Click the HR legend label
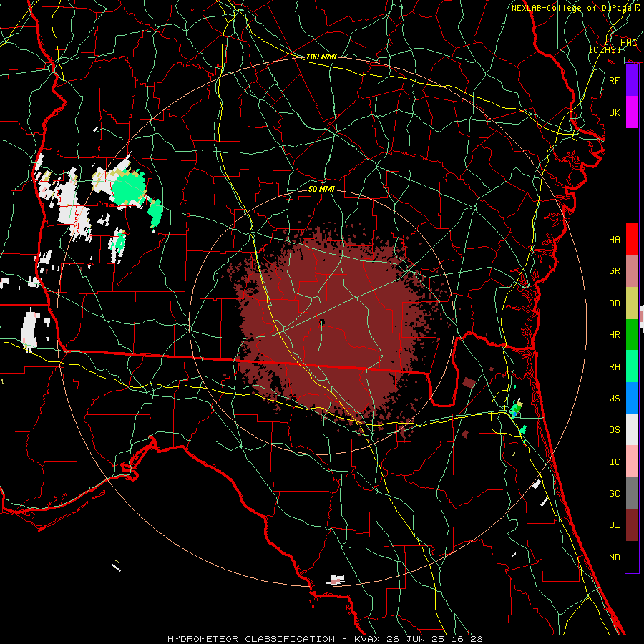644x644 pixels. pos(614,335)
